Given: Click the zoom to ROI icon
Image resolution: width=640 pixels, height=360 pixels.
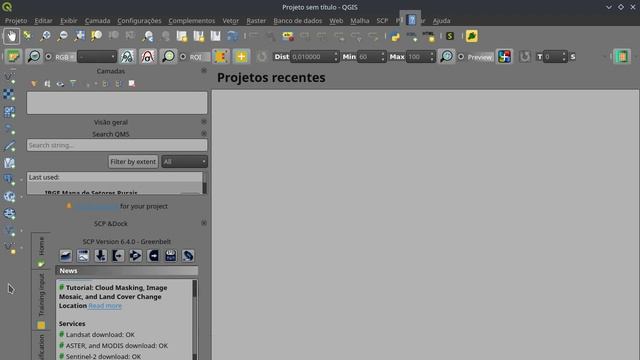Looking at the screenshot, I should pyautogui.click(x=168, y=56).
